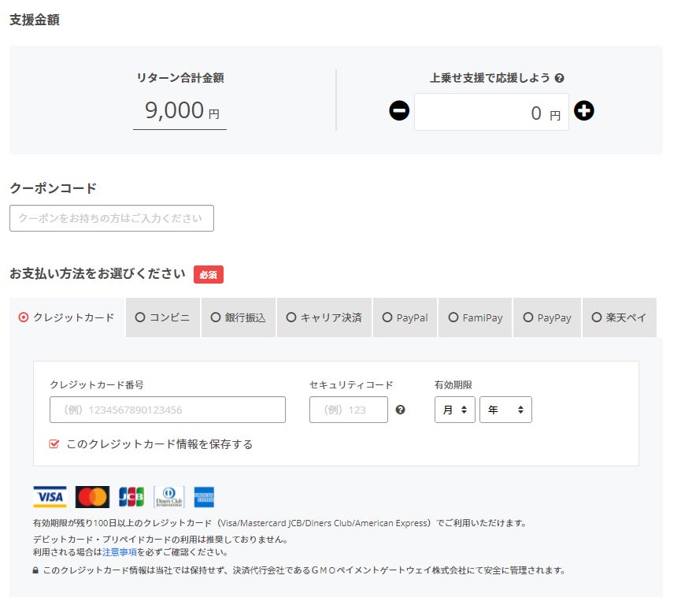Focus the クーポンコード input field
The width and height of the screenshot is (681, 616).
(x=112, y=218)
